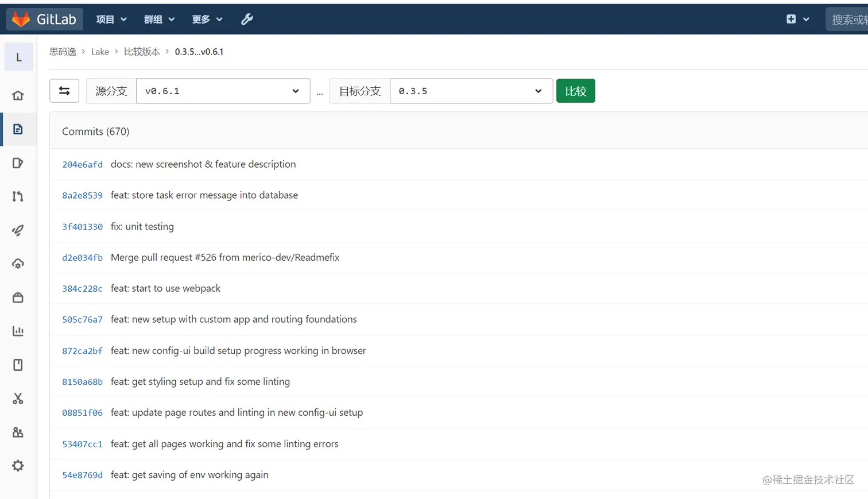This screenshot has width=868, height=499.
Task: Click 'feat: get styling setup and fix some linting'
Action: point(200,381)
